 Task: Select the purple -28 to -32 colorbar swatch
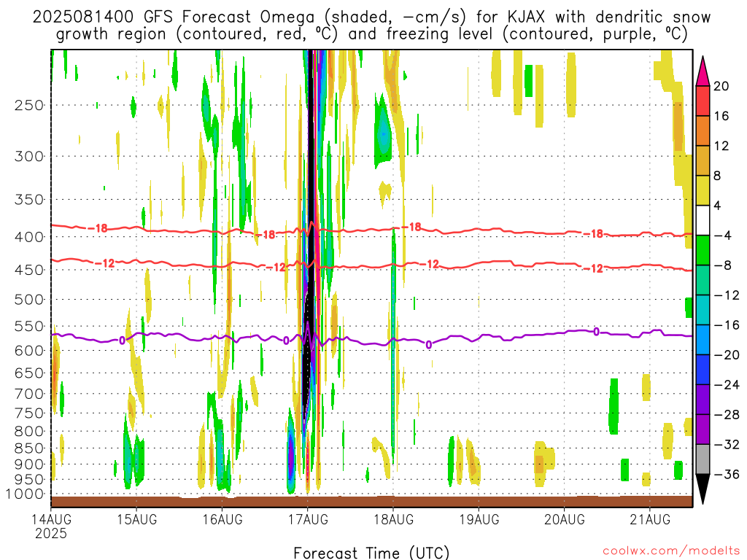point(703,429)
